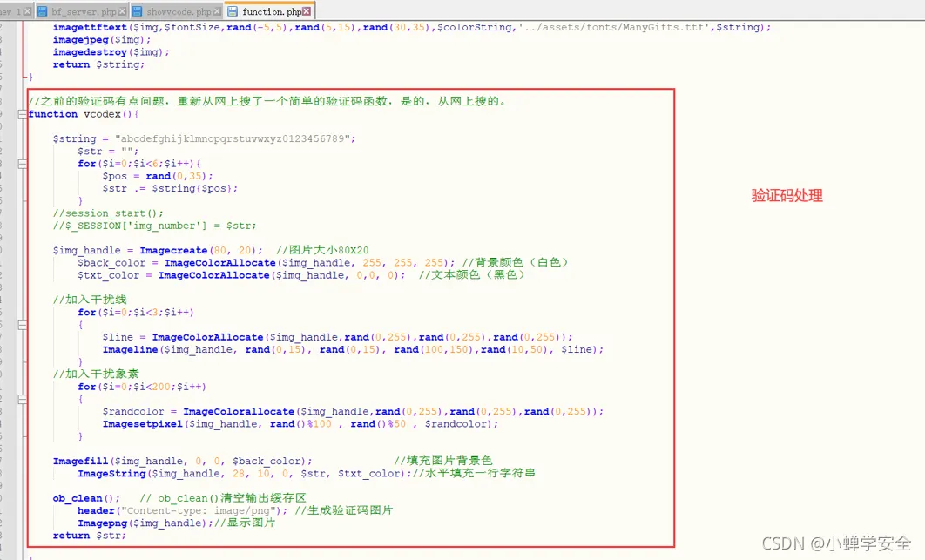Screen dimensions: 925x560
Task: Click the 'Imagefill($img_handle, 0, 0, $back_color);' line
Action: tap(182, 461)
